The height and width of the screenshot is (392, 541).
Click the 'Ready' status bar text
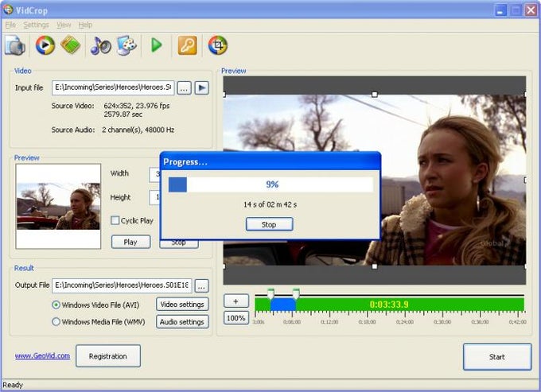[13, 385]
